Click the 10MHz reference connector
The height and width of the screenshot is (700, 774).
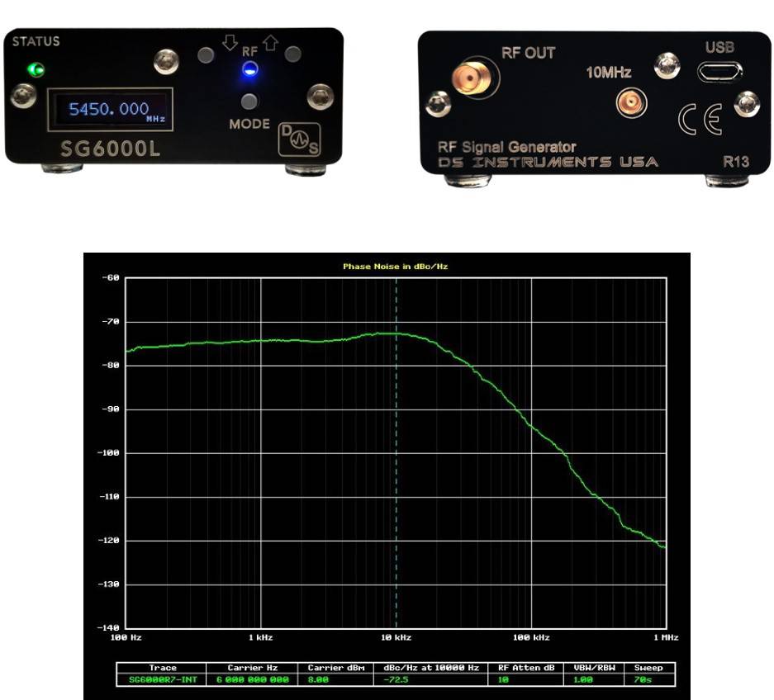tap(631, 103)
